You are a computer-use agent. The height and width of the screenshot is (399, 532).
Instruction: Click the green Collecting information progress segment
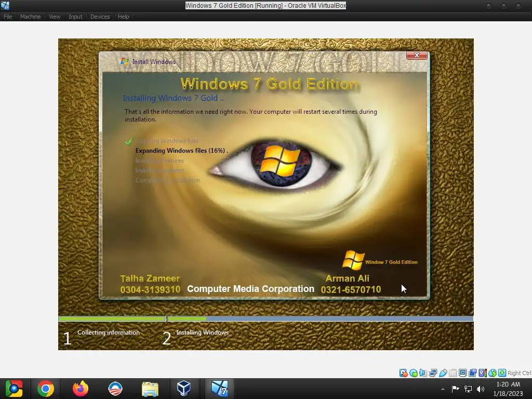pyautogui.click(x=112, y=318)
